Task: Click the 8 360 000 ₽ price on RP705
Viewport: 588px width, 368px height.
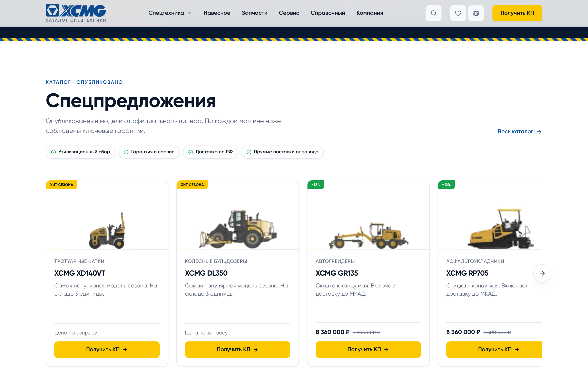Action: point(463,332)
